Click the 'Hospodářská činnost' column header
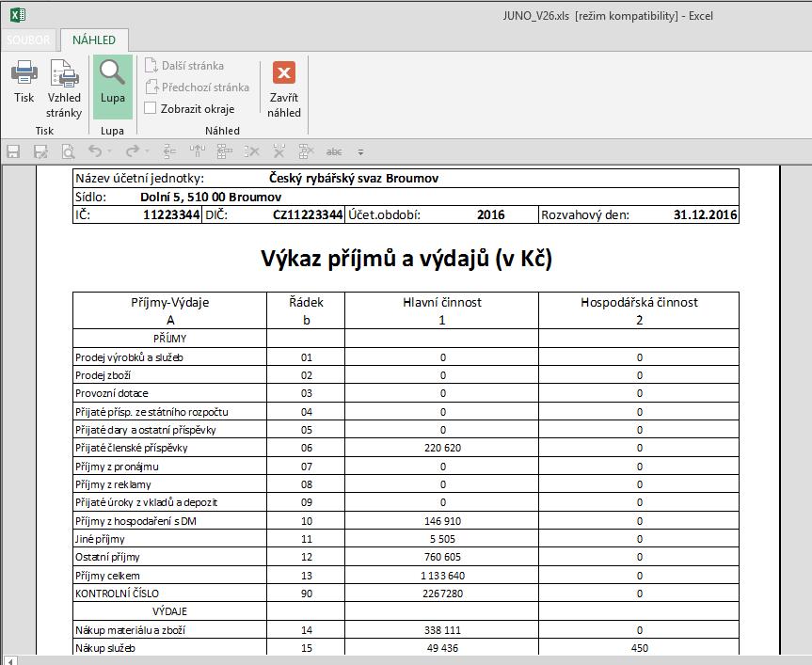The width and height of the screenshot is (812, 665). [639, 302]
